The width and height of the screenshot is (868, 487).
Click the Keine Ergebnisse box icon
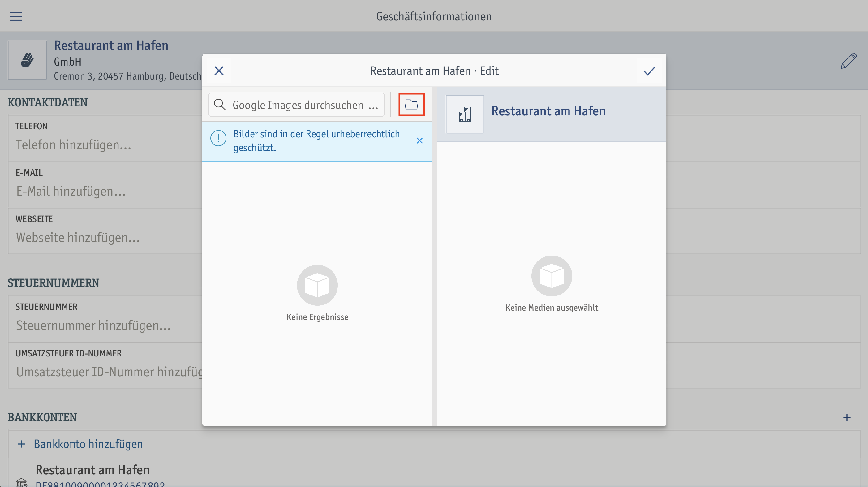tap(317, 285)
